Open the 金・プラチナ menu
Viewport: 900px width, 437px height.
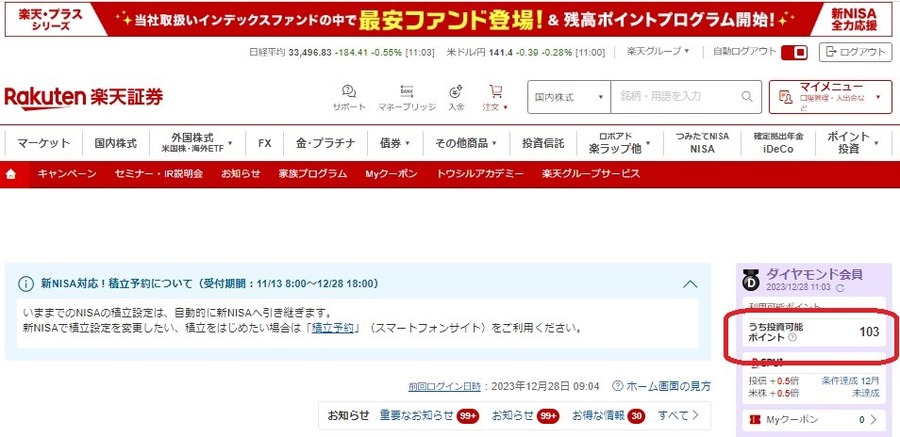pyautogui.click(x=325, y=144)
